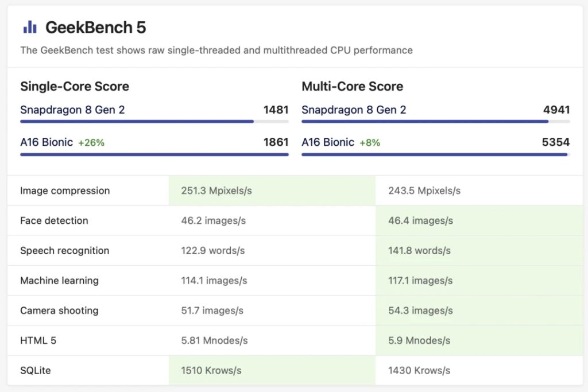Click the Snapdragon 8 Gen 2 single-core progress bar

pos(154,122)
